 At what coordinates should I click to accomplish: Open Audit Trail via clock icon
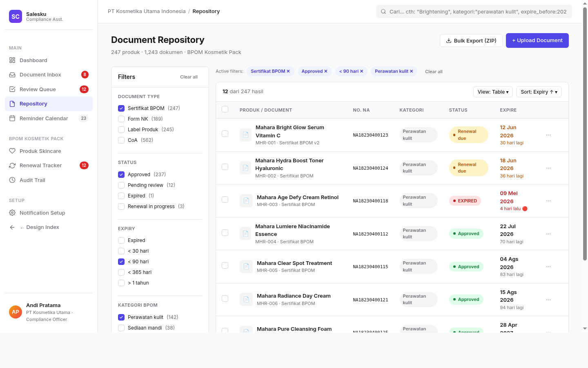pyautogui.click(x=12, y=180)
